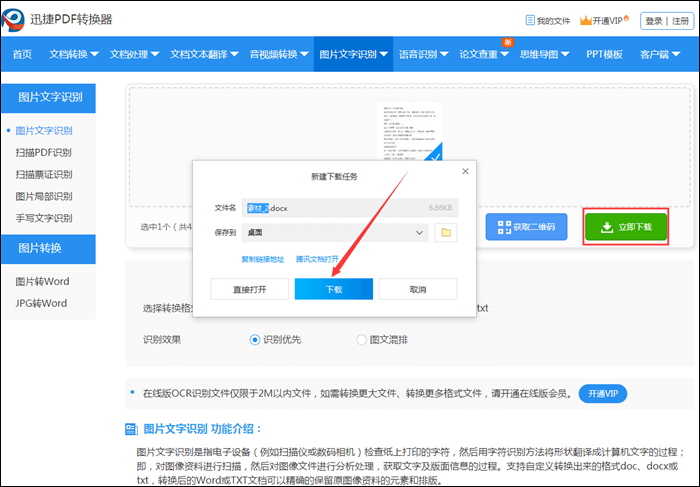Viewport: 700px width, 487px height.
Task: Select 识别优先 radio option
Action: point(254,340)
